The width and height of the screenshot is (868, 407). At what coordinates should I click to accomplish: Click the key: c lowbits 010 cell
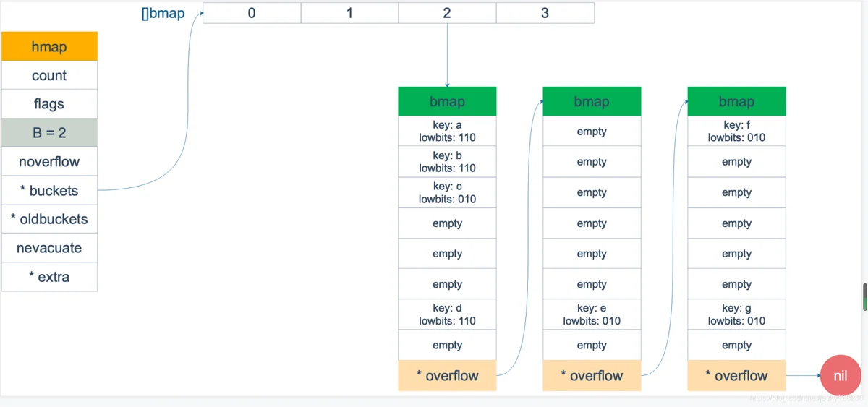click(x=447, y=192)
